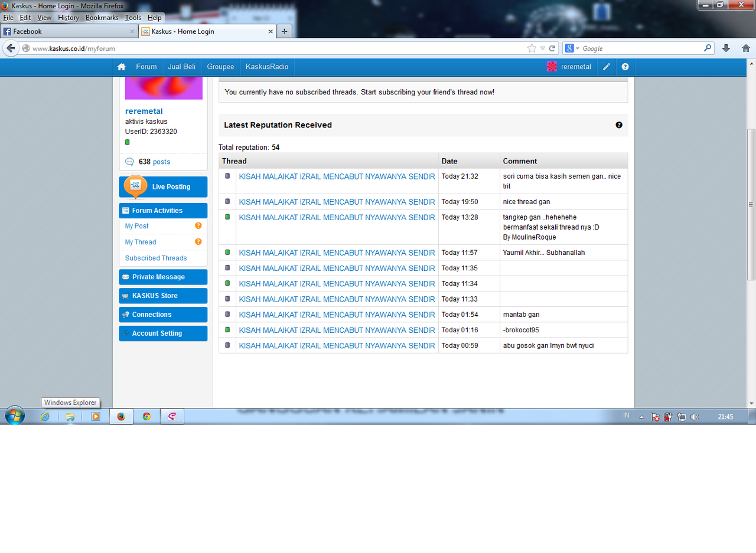Viewport: 756px width, 553px height.
Task: Open the Help menu in Firefox
Action: [x=155, y=18]
